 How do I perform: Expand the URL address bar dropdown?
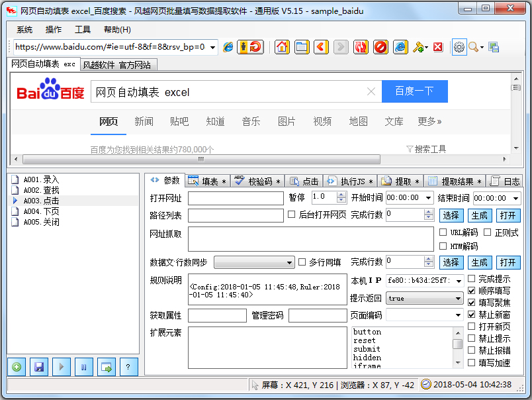212,47
